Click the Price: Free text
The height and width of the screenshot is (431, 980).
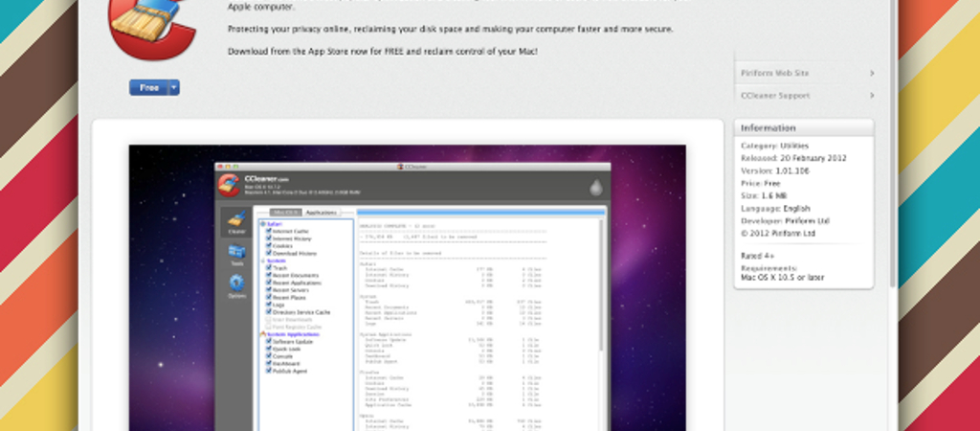[x=761, y=183]
